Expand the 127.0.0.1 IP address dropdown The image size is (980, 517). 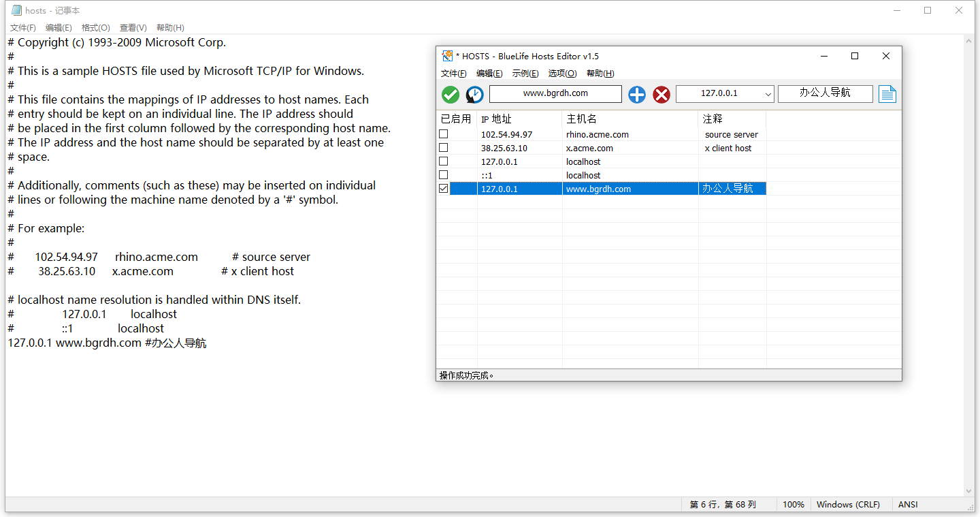coord(768,94)
